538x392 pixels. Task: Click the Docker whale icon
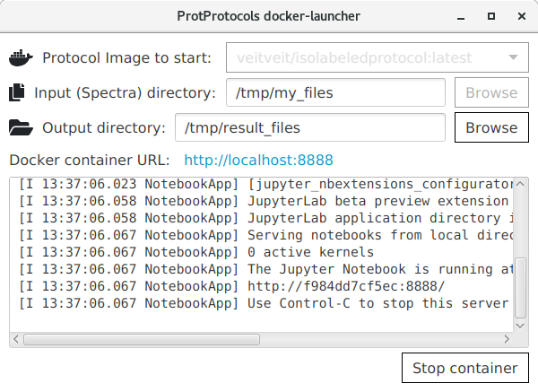[21, 57]
